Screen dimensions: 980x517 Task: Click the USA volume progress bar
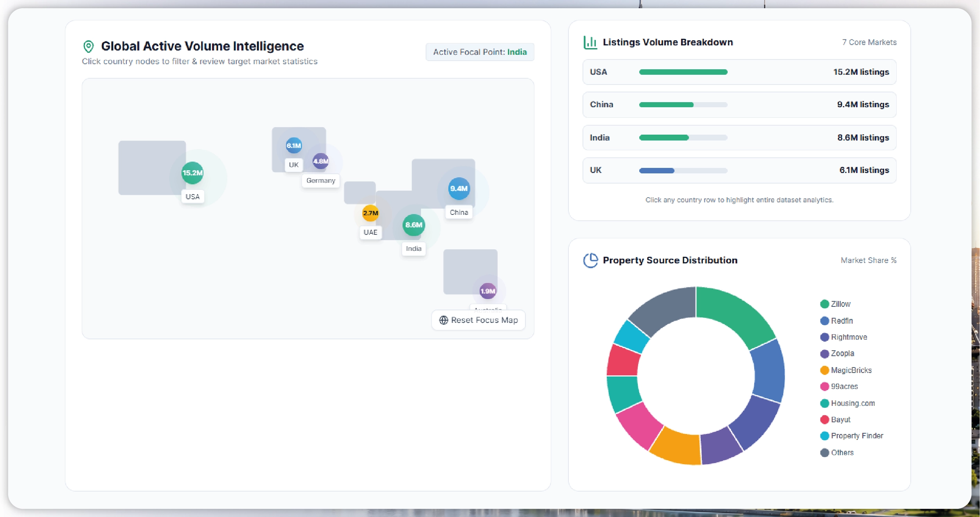tap(683, 72)
